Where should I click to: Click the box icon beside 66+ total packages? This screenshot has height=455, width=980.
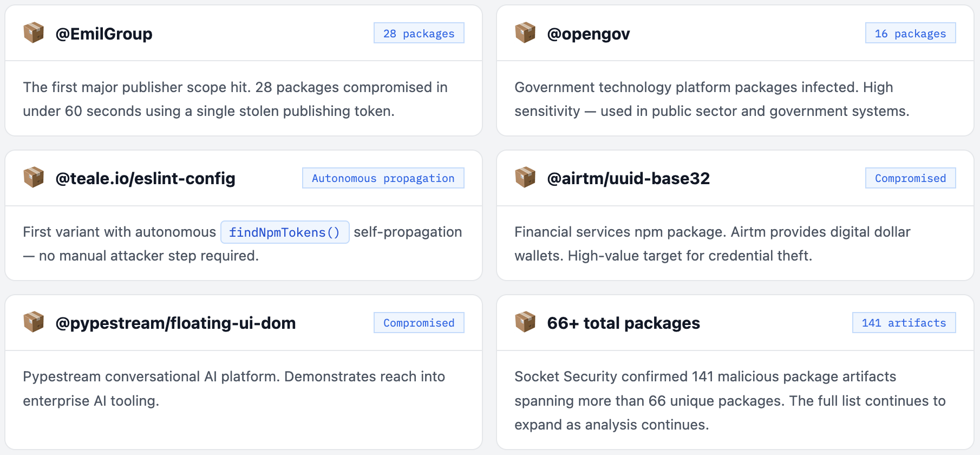tap(525, 322)
